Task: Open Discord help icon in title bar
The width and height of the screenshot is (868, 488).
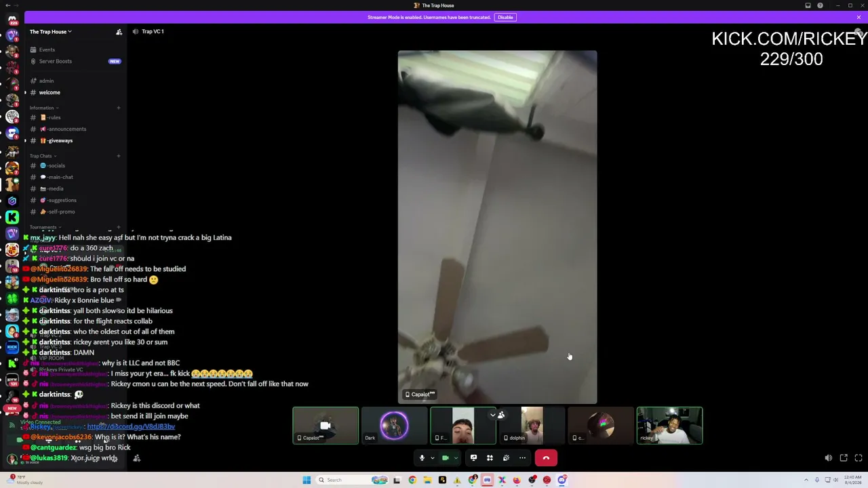Action: tap(820, 5)
